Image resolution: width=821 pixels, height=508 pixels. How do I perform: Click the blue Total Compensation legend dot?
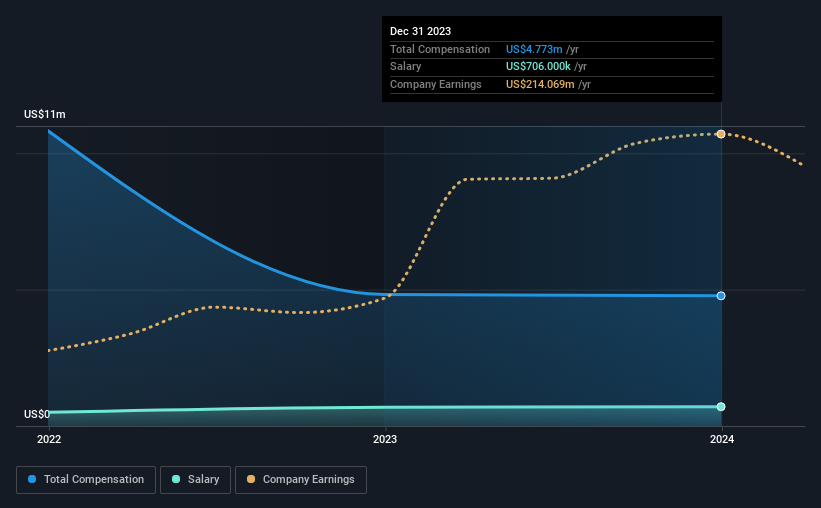point(32,479)
